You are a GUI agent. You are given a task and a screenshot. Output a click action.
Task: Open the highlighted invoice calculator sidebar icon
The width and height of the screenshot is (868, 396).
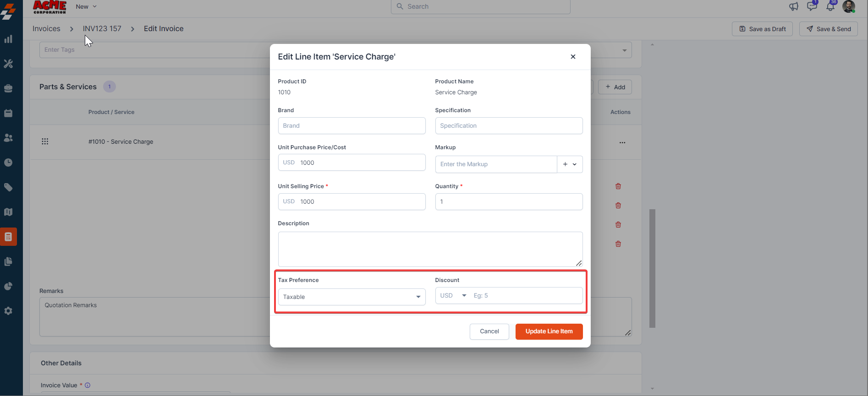point(8,237)
